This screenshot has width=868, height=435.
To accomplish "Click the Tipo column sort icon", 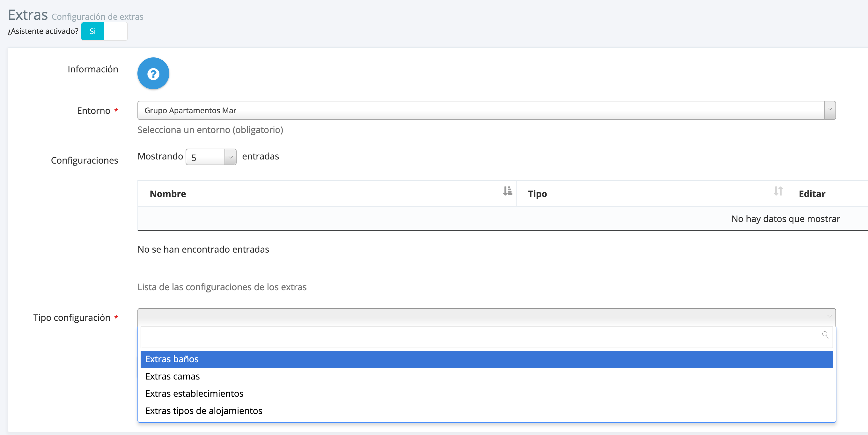I will pos(778,191).
